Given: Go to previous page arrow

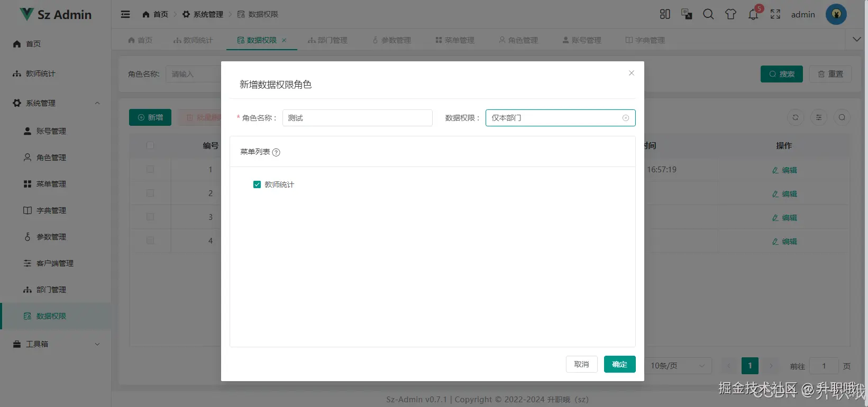Looking at the screenshot, I should (729, 366).
